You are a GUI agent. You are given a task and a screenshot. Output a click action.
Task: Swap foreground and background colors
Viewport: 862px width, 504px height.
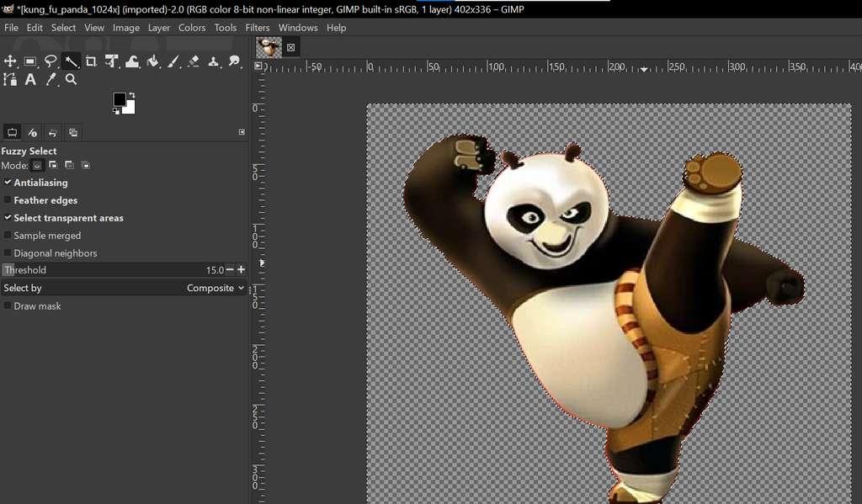(x=132, y=95)
